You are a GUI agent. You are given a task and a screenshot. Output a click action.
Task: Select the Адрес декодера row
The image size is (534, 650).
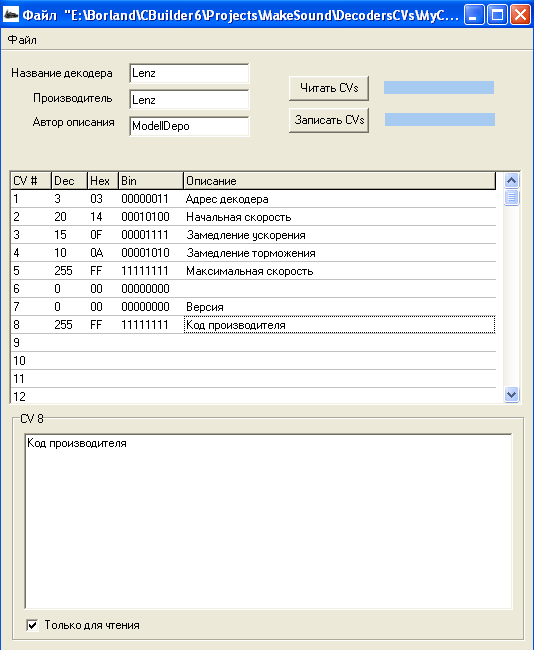click(x=253, y=199)
